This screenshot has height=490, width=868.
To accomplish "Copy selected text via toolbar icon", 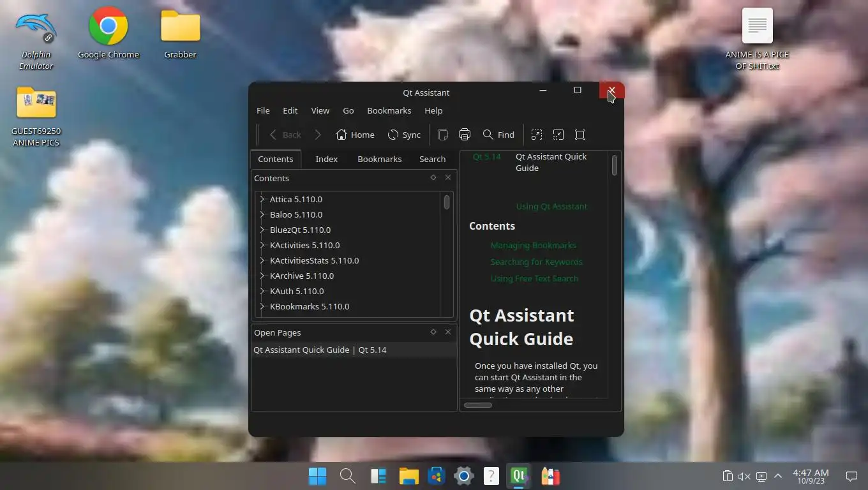I will (442, 135).
